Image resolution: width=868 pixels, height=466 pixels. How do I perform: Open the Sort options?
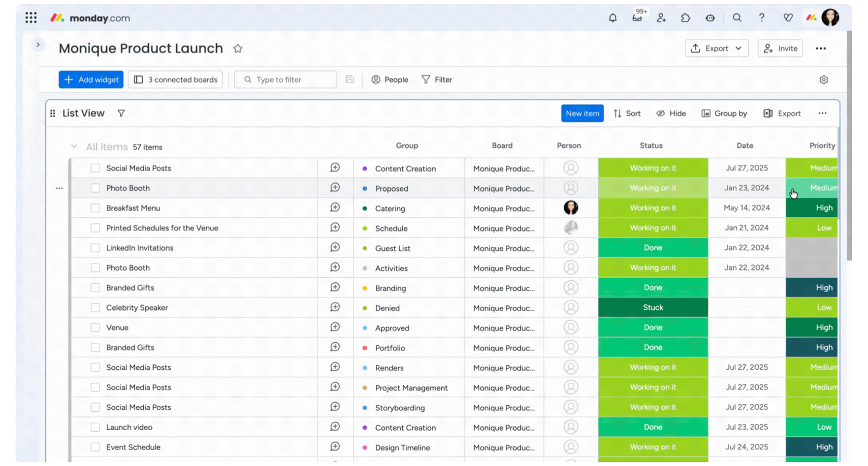pyautogui.click(x=627, y=113)
